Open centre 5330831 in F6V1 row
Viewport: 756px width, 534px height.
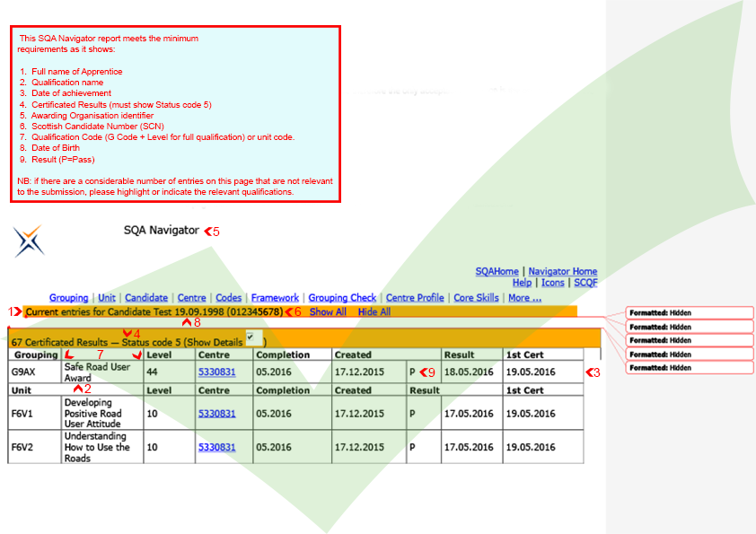(217, 414)
